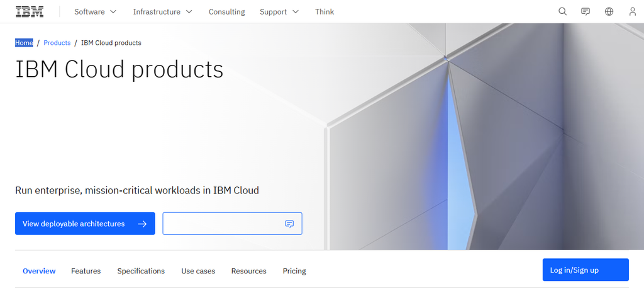Switch to the Resources tab

(x=249, y=271)
